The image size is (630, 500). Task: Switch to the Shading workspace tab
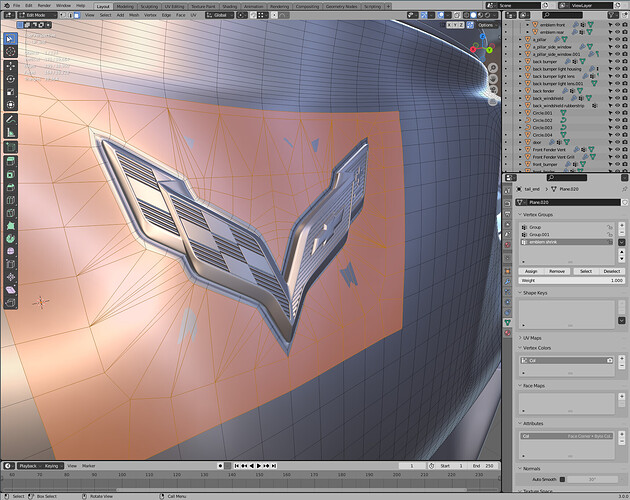tap(229, 6)
